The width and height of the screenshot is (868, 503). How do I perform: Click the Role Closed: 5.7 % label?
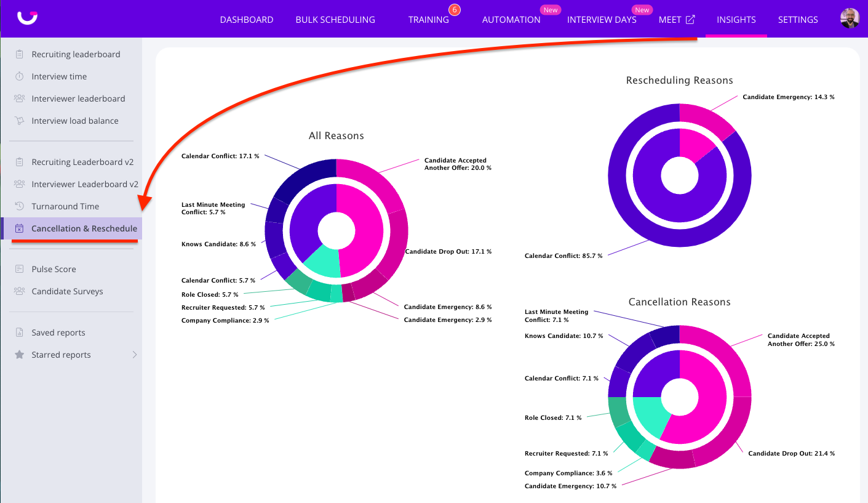pyautogui.click(x=210, y=295)
